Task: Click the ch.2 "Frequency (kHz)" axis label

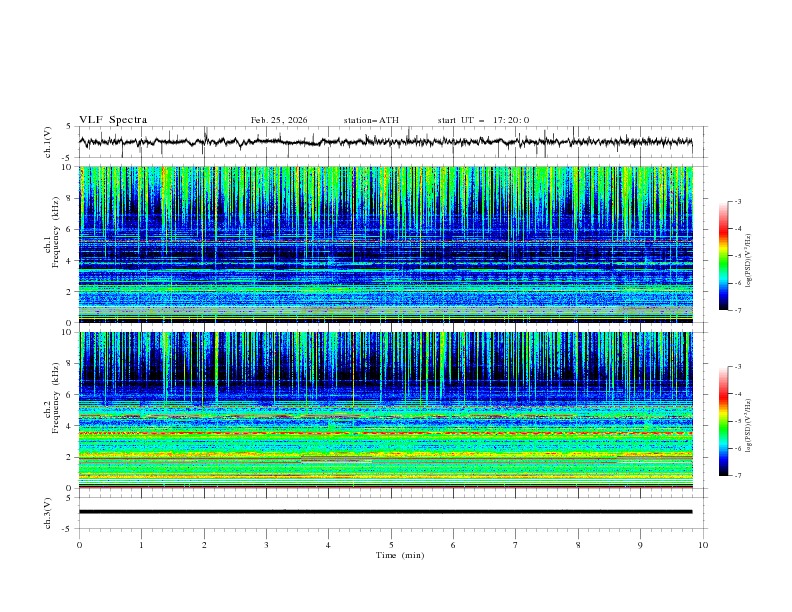Action: pos(56,398)
